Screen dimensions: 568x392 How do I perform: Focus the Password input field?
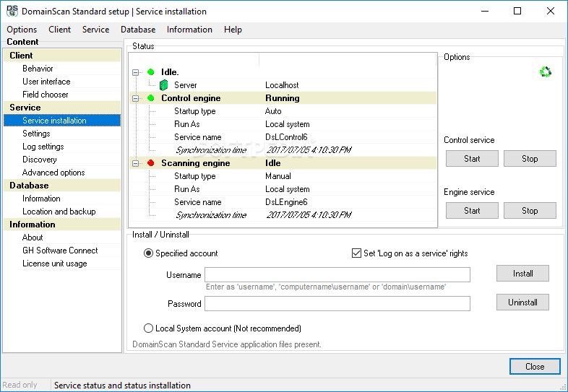[x=337, y=304]
